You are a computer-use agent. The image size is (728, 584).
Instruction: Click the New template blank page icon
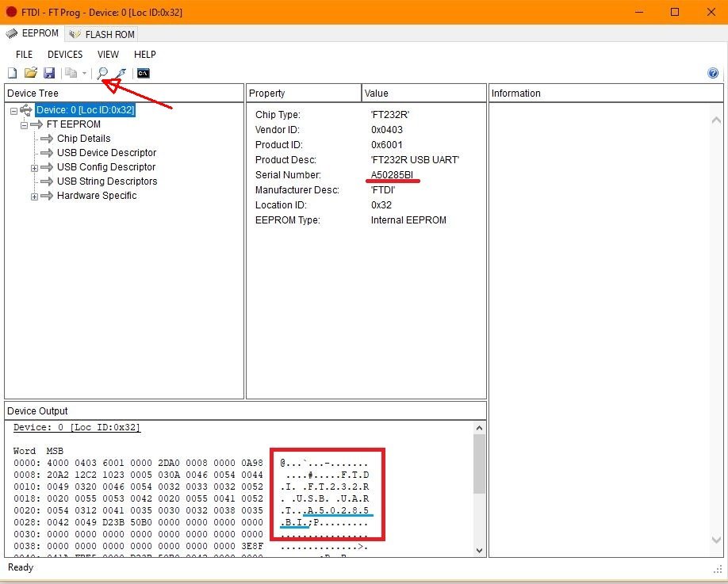coord(12,74)
